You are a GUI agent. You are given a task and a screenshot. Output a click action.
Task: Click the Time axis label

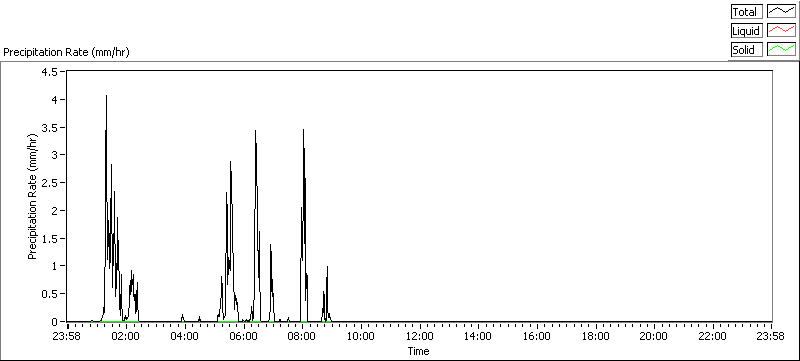point(418,351)
